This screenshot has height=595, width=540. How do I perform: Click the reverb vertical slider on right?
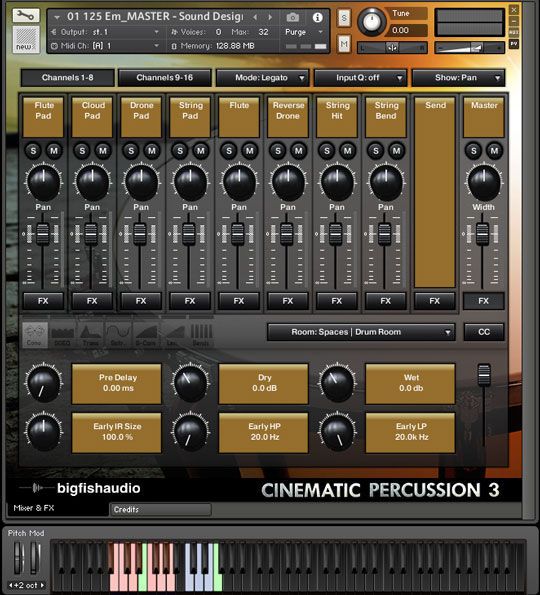484,375
